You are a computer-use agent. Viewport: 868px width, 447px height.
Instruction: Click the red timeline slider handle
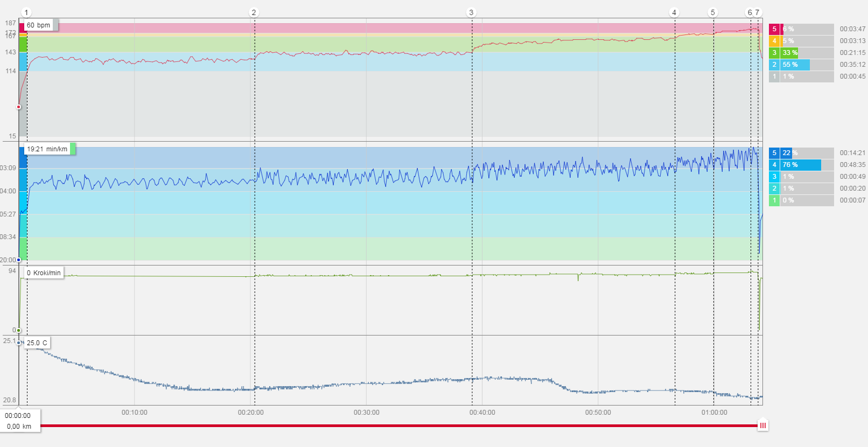tap(762, 425)
